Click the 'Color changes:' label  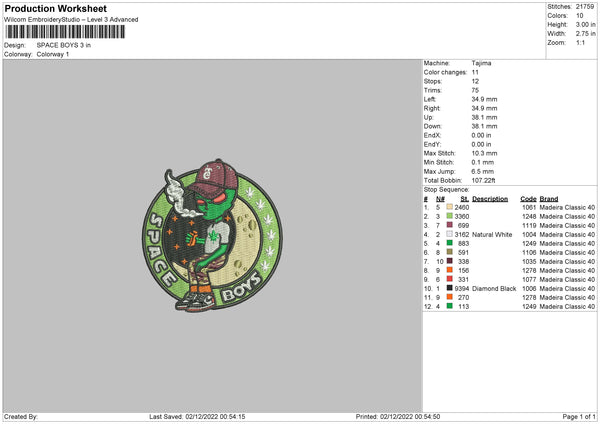(445, 72)
